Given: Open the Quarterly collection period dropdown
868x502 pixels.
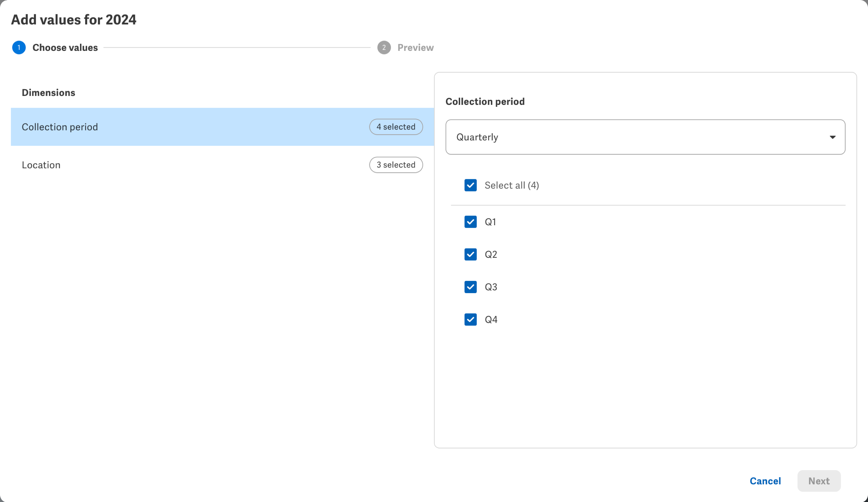Looking at the screenshot, I should pos(645,137).
